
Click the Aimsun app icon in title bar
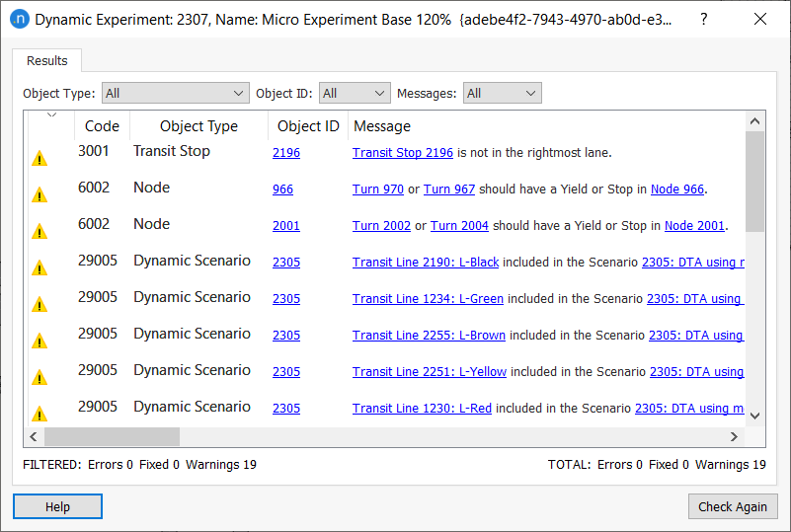tap(20, 19)
